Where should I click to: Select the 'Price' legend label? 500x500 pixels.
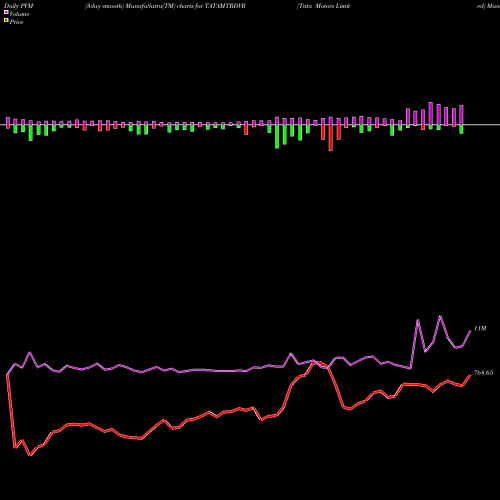click(x=16, y=22)
